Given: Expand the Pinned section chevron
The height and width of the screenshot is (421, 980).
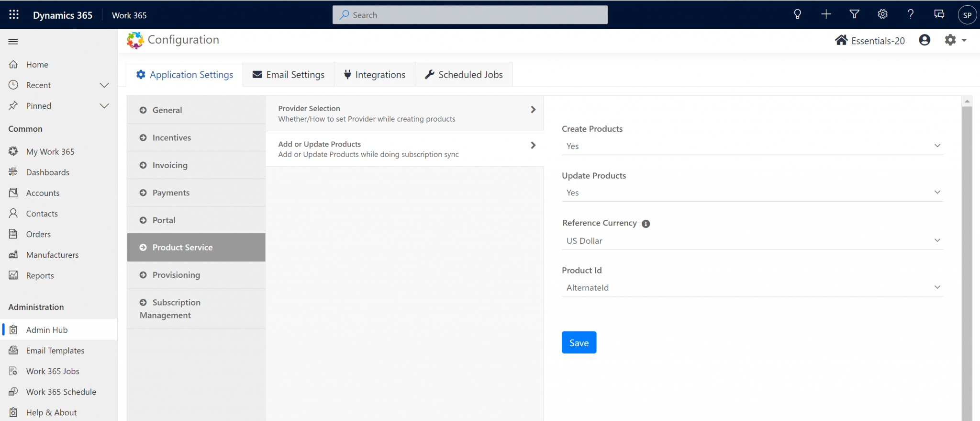Looking at the screenshot, I should pos(104,106).
